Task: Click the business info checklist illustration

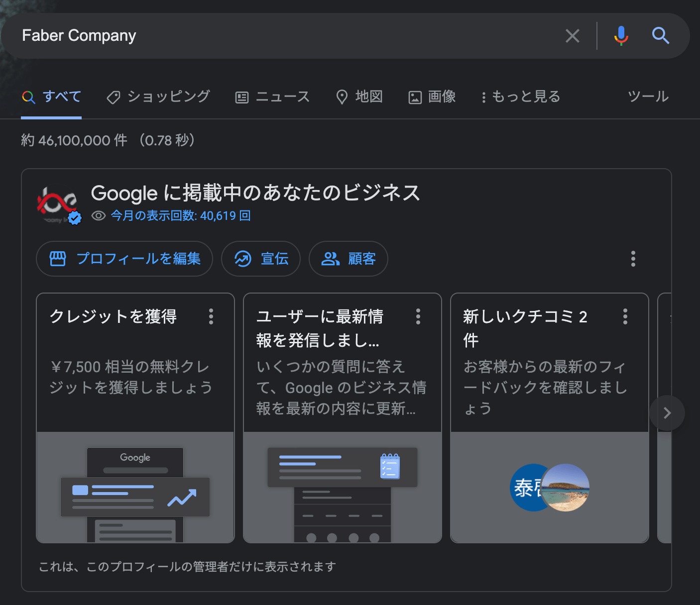Action: [343, 488]
